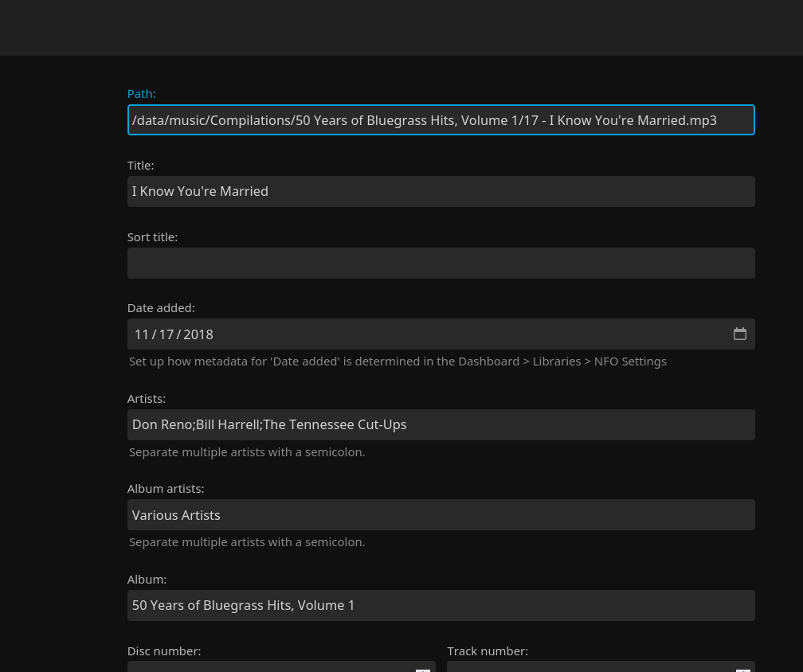Focus the empty Sort title field
This screenshot has width=803, height=672.
(441, 263)
